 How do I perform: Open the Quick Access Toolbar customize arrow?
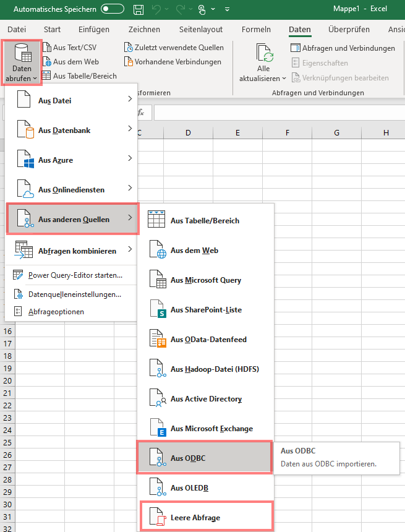pos(227,9)
